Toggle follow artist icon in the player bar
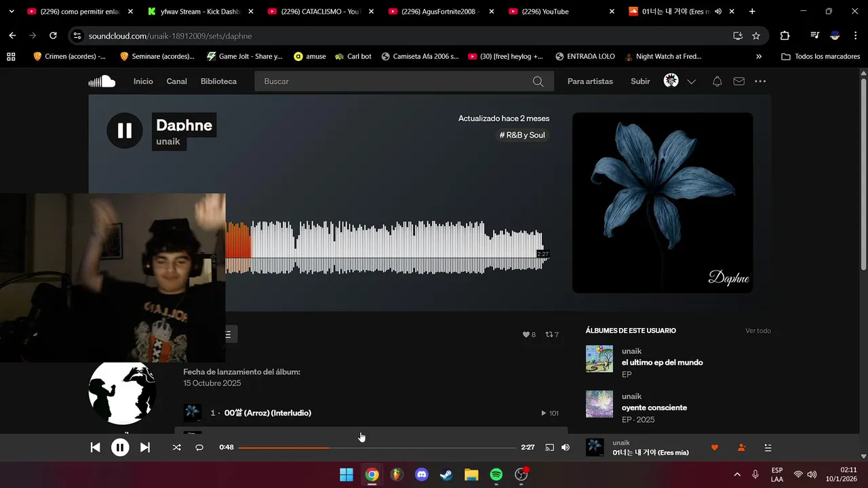Screen dimensions: 868x488 click(741, 447)
